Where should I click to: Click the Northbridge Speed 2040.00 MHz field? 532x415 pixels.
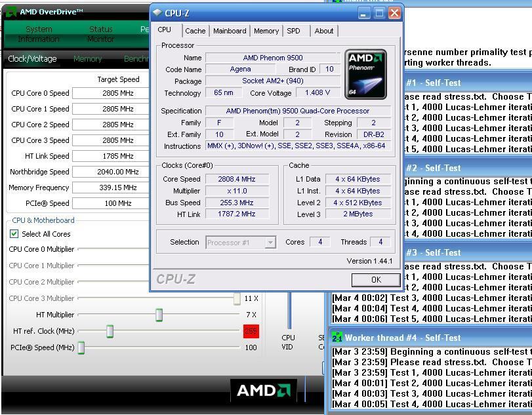(x=111, y=172)
